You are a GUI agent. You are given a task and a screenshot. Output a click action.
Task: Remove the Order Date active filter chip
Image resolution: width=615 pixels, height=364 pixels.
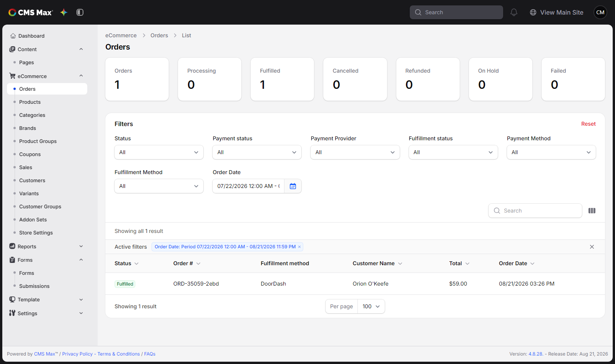(299, 247)
